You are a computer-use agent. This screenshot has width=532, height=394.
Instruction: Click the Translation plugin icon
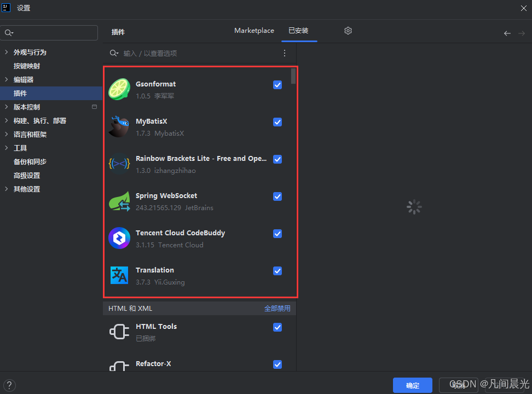click(x=119, y=275)
